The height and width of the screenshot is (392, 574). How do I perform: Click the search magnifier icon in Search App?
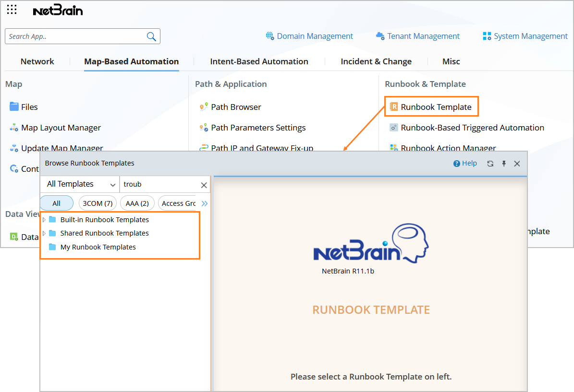coord(151,36)
